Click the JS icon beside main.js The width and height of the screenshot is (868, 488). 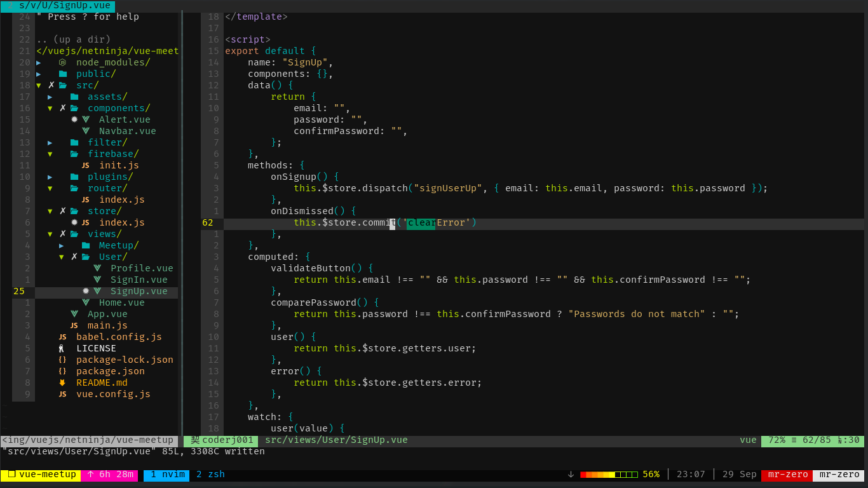[x=74, y=325]
